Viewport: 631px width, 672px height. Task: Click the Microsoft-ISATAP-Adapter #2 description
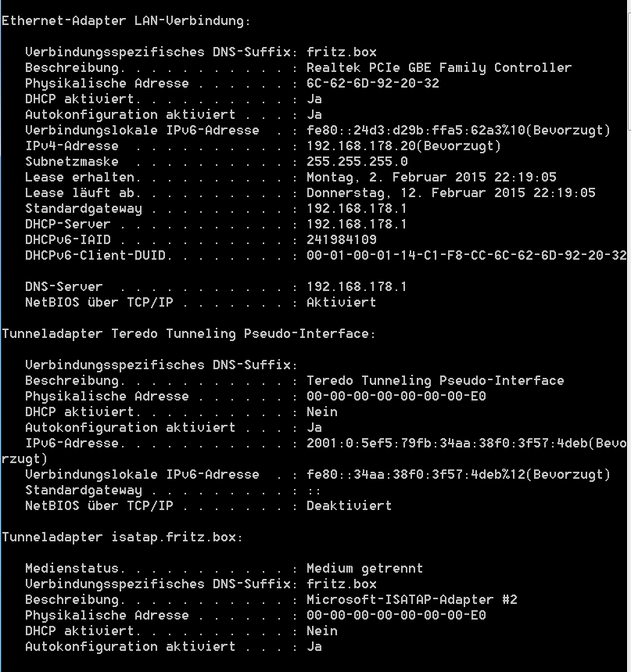[x=411, y=599]
